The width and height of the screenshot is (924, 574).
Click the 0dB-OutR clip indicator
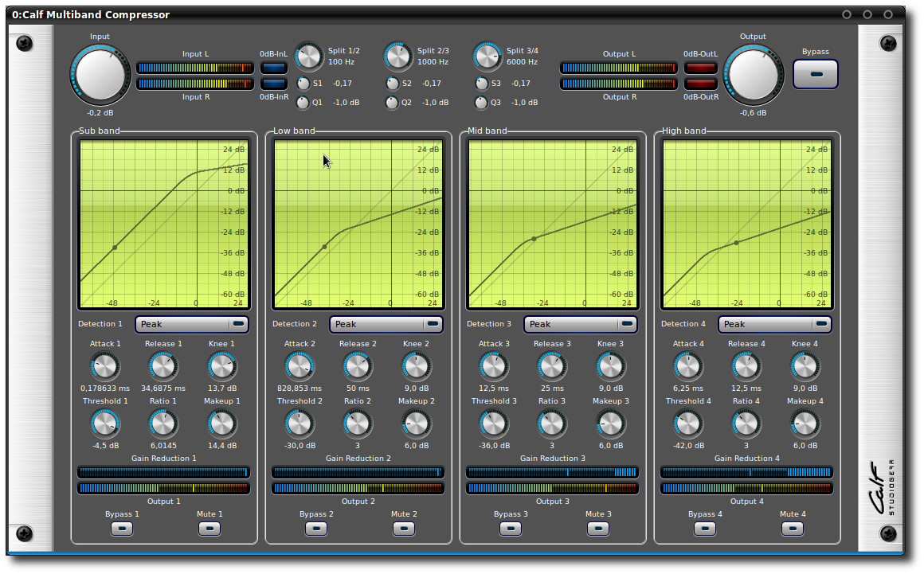pos(701,84)
